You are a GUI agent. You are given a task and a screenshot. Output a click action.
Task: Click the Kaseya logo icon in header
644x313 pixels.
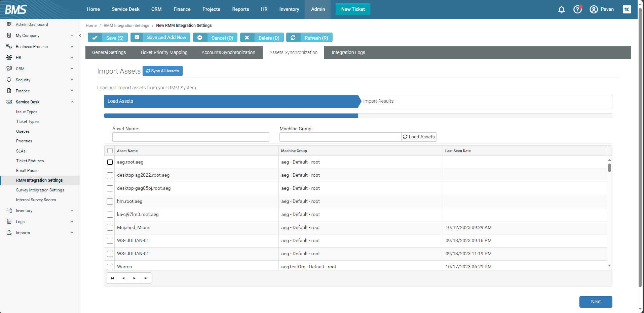tap(627, 9)
